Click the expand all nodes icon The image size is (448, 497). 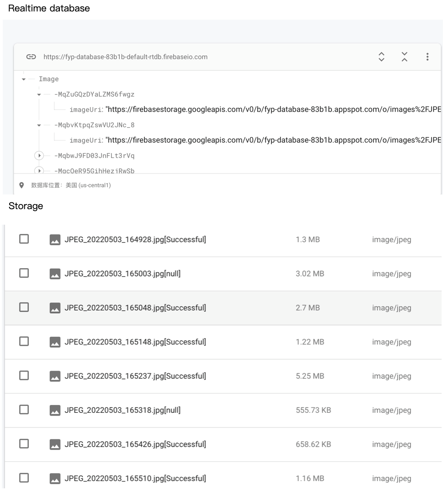point(382,57)
